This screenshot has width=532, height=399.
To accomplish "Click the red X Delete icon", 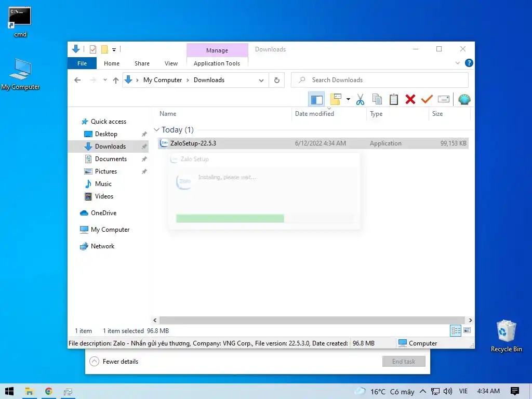I will click(x=410, y=99).
